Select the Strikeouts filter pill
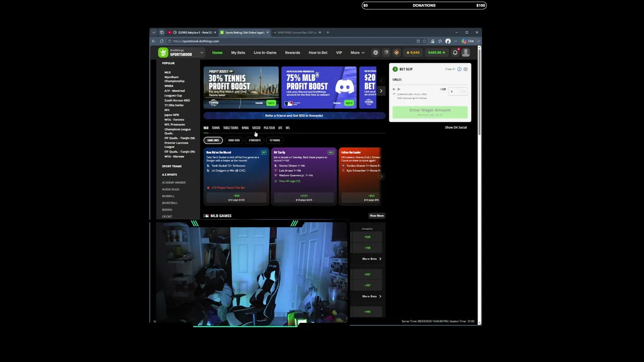The height and width of the screenshot is (362, 644). (x=255, y=140)
